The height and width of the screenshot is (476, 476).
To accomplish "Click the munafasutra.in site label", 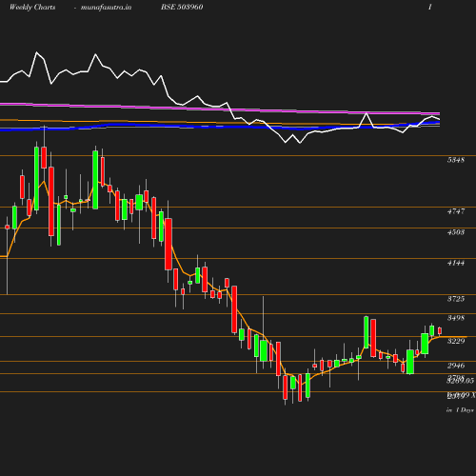I will (106, 8).
